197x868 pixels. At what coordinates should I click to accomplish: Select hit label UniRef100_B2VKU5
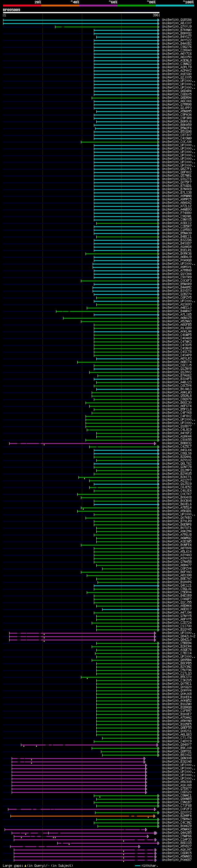pos(177,474)
